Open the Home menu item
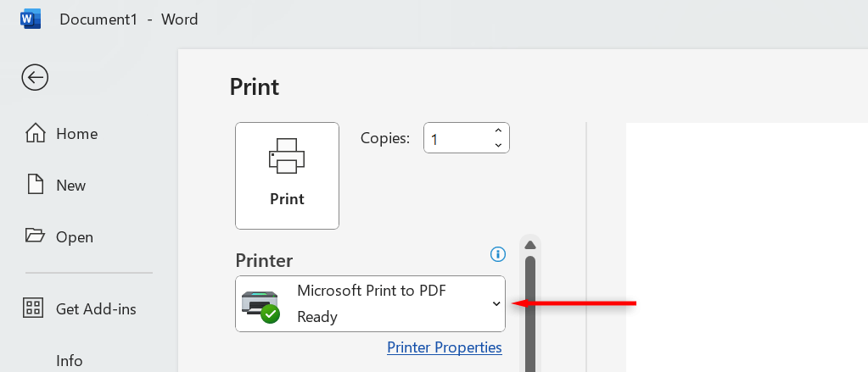Viewport: 868px width, 372px height. tap(76, 134)
